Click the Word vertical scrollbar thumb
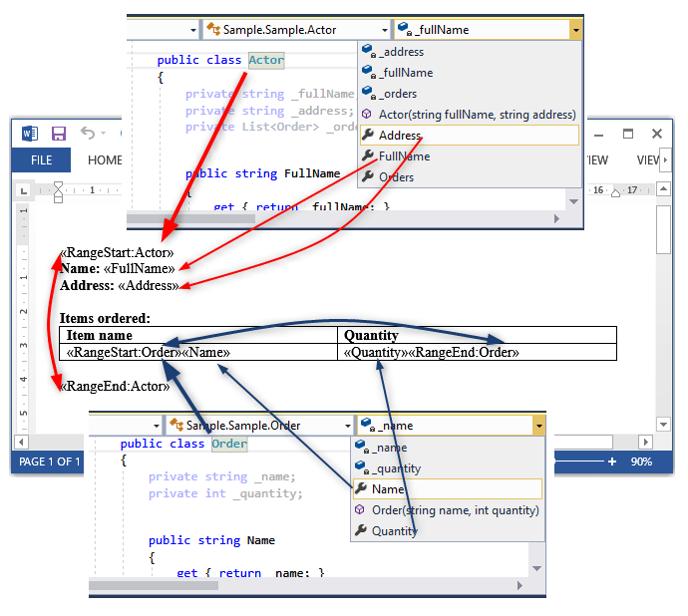688x616 pixels. click(663, 231)
